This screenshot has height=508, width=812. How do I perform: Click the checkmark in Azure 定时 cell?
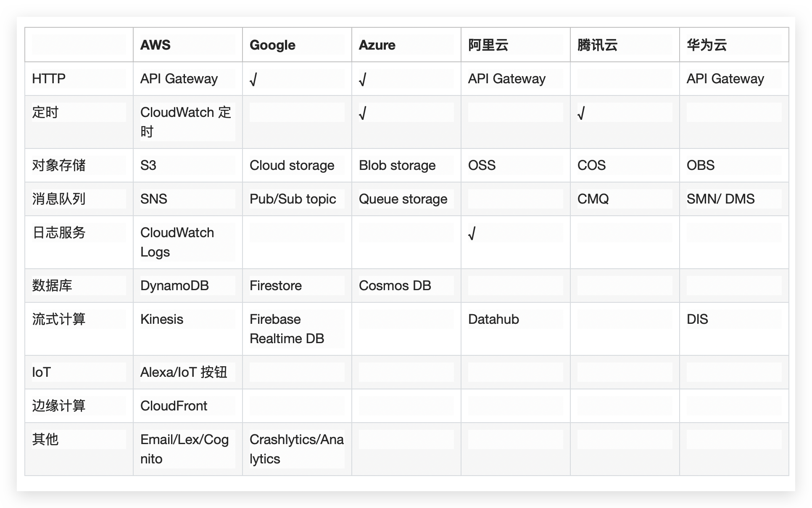(362, 113)
